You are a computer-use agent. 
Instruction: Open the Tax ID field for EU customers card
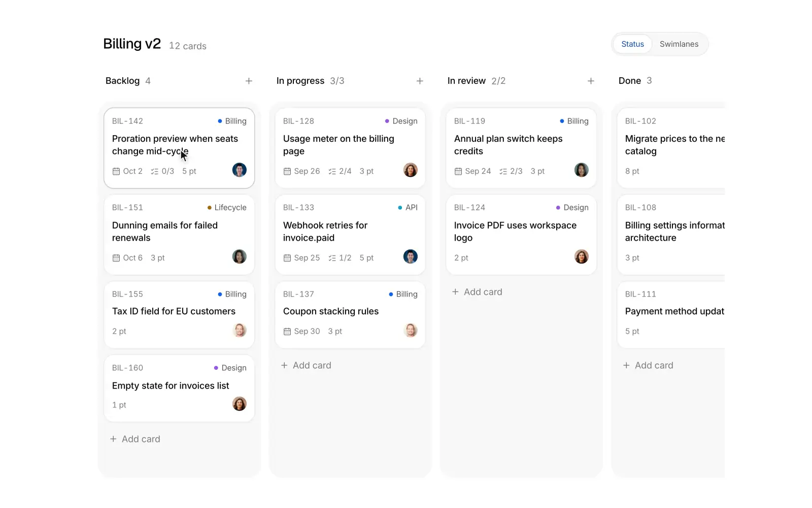click(x=179, y=315)
